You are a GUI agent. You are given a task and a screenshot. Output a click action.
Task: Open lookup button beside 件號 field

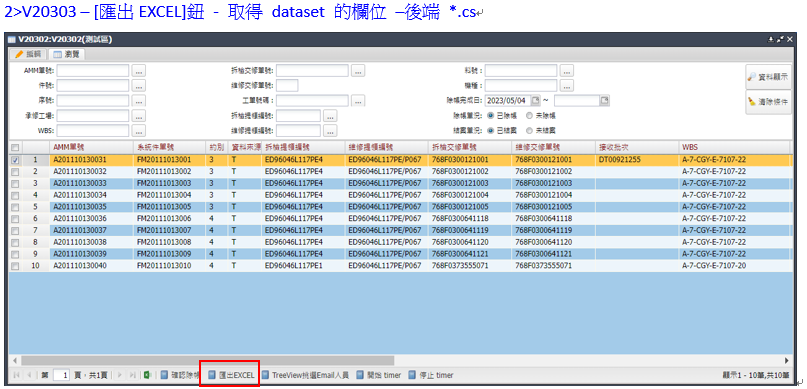(138, 85)
